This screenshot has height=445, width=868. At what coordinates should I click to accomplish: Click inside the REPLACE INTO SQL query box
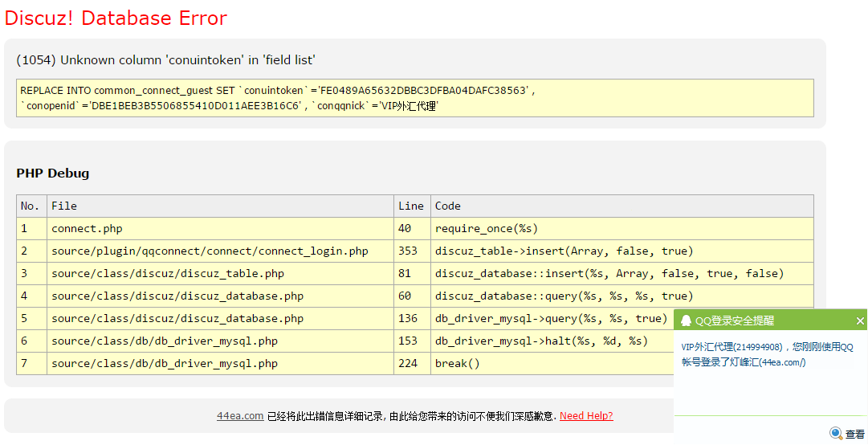click(x=414, y=98)
